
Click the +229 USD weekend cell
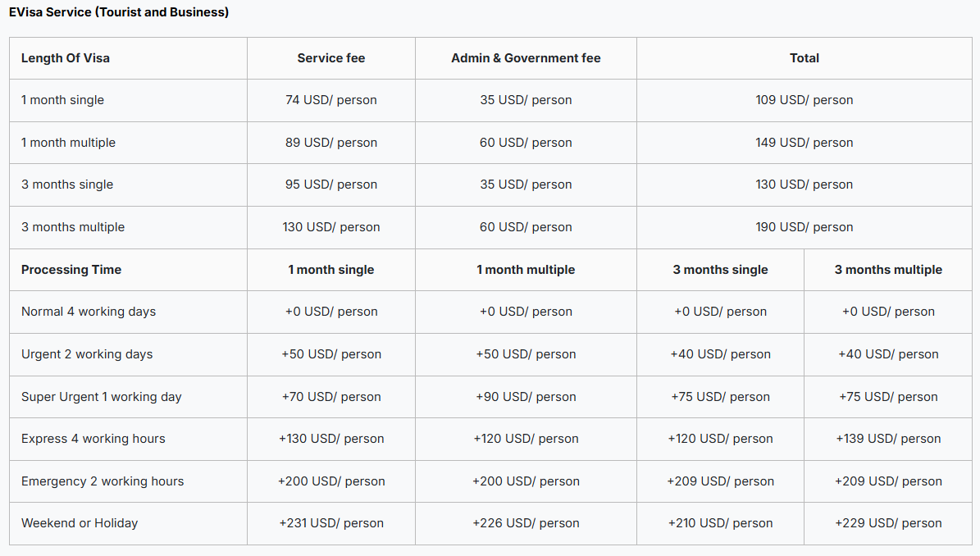tap(888, 523)
